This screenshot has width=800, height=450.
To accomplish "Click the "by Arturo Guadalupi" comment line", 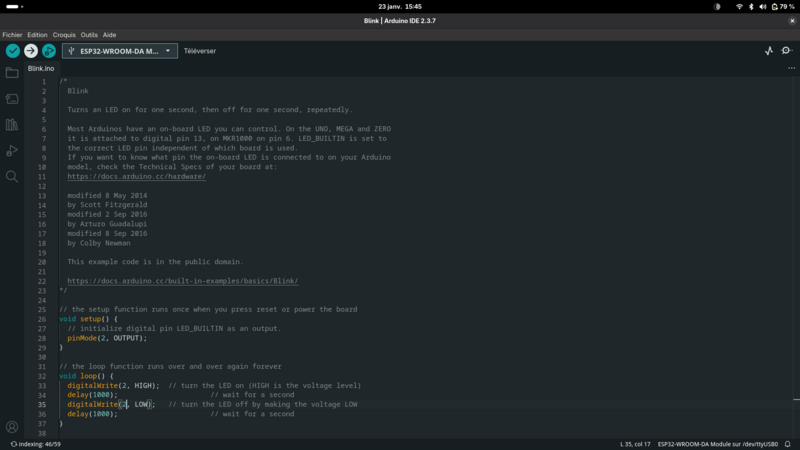I will pos(107,224).
